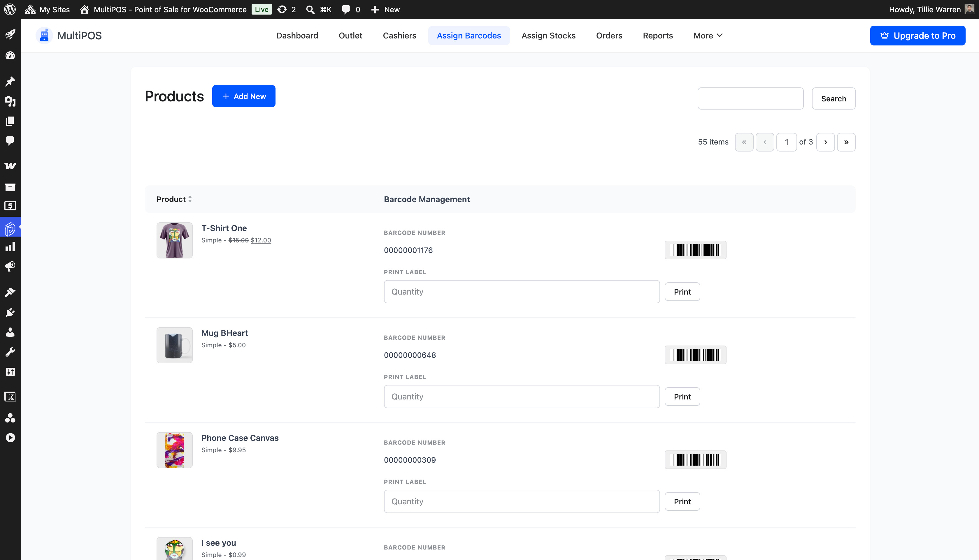View Phone Case Canvas barcode image

click(x=695, y=459)
